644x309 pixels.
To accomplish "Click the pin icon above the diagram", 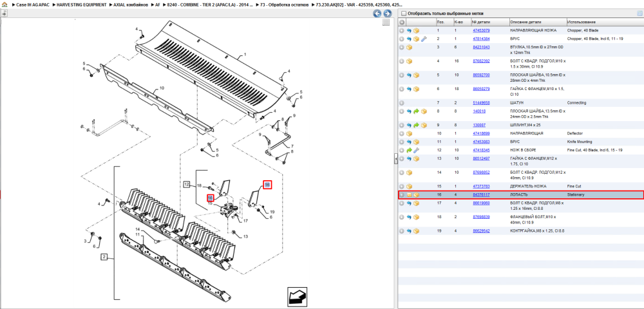I will 4,14.
